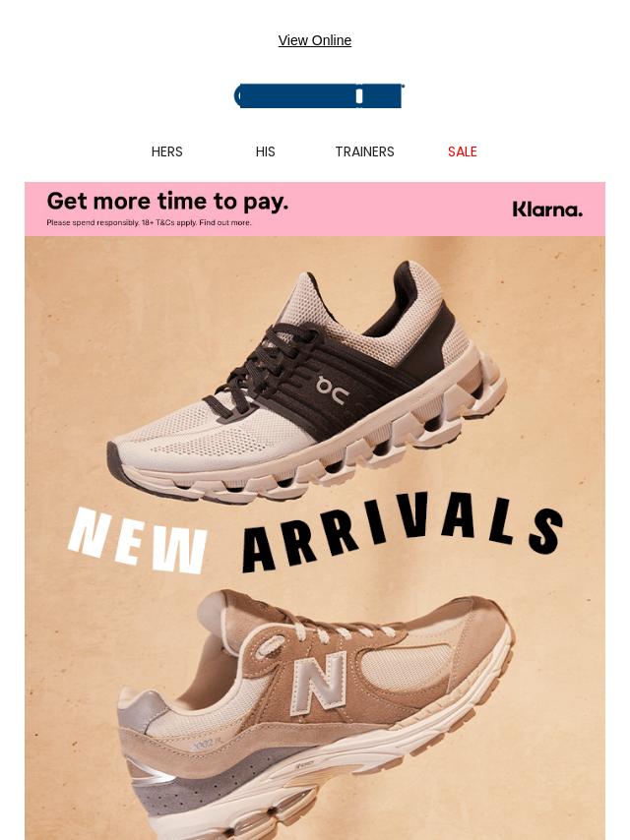Click the On logo on shoe side
This screenshot has width=630, height=840.
tap(332, 390)
